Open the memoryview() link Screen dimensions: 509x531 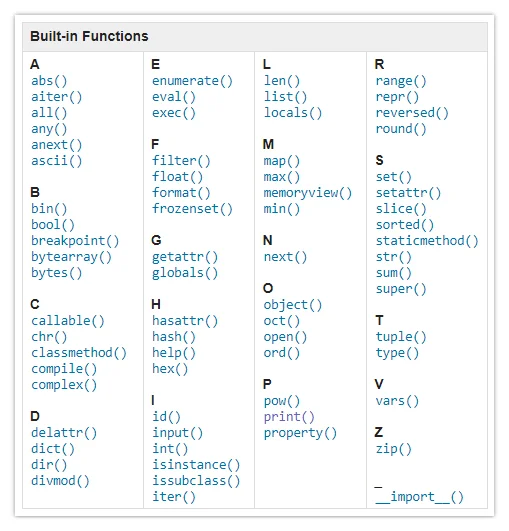(x=308, y=193)
